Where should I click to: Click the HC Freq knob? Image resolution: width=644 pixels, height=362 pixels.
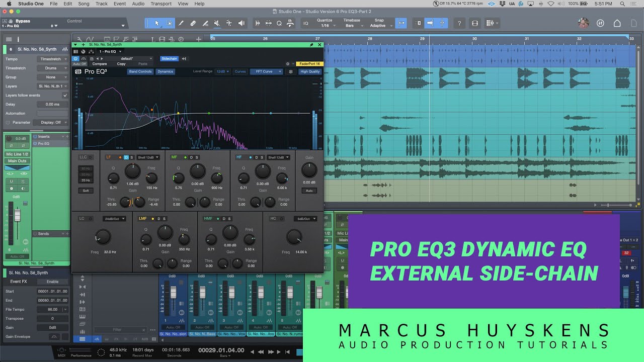[x=294, y=237]
